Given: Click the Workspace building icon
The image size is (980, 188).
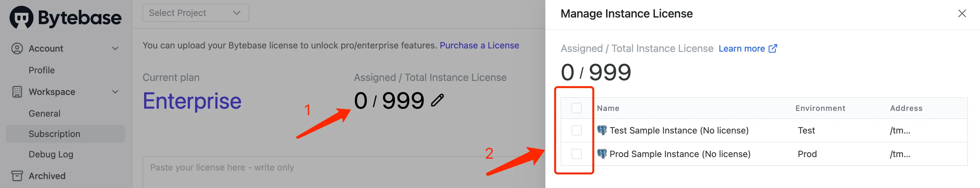Looking at the screenshot, I should click(17, 92).
